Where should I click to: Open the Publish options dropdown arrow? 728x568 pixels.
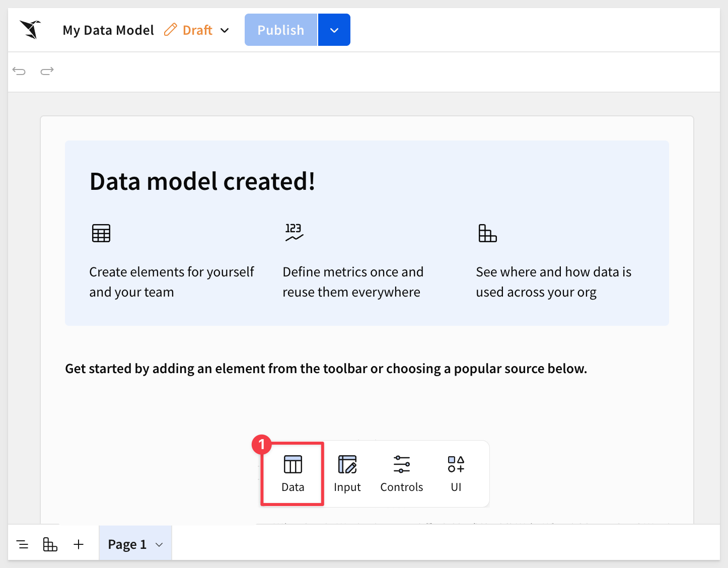pos(334,30)
